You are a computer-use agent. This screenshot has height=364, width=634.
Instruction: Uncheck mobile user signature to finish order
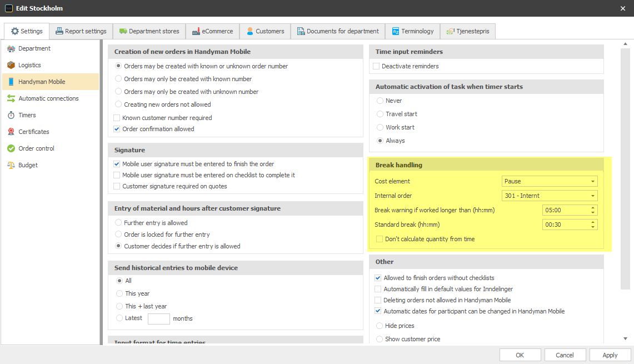[117, 164]
